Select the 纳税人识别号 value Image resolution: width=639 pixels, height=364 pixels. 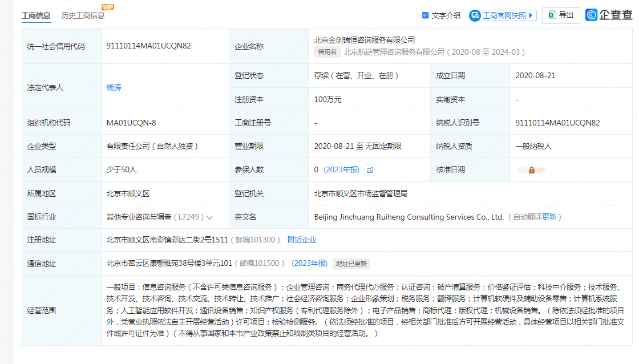click(x=557, y=123)
